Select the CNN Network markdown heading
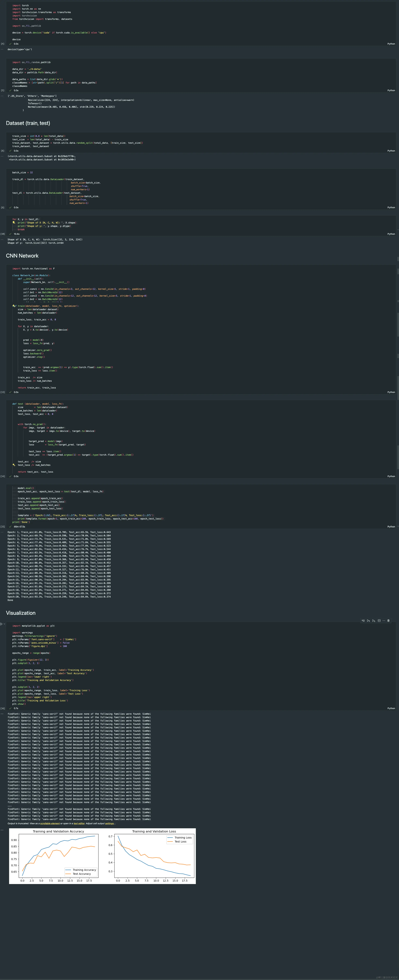Viewport: 399px width, 980px height. 22,256
